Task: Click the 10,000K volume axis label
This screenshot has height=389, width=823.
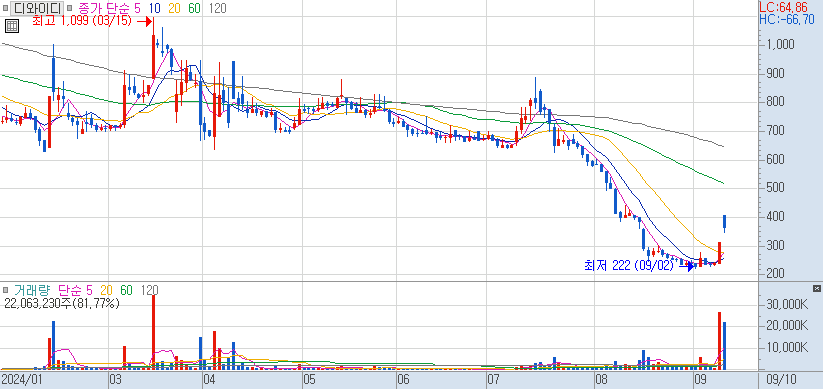Action: point(787,348)
